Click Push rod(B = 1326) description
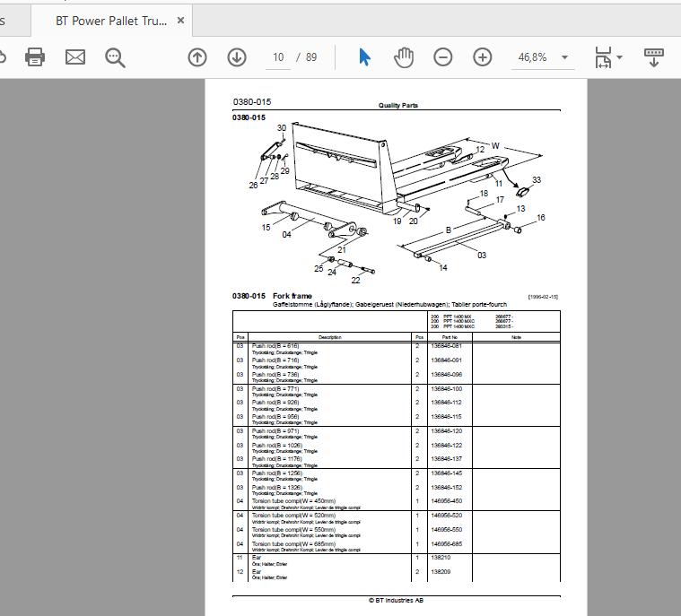The height and width of the screenshot is (616, 681). point(277,487)
